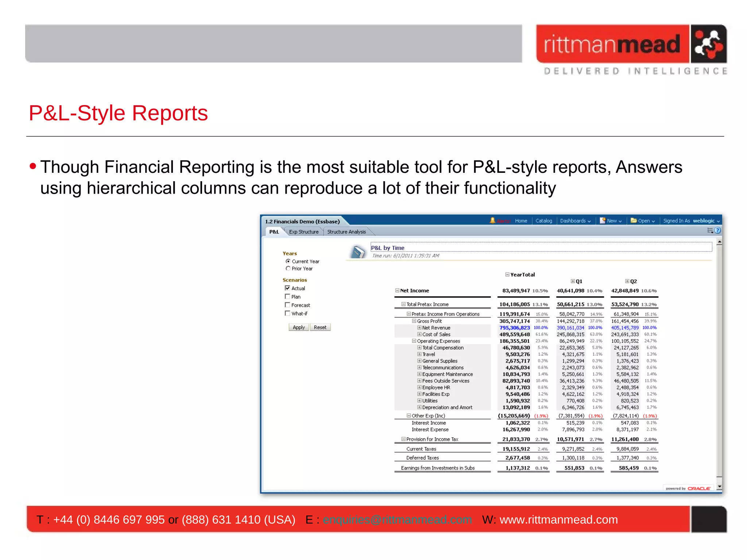Image resolution: width=747 pixels, height=560 pixels.
Task: Uncheck the Actual scenario checkbox
Action: [287, 288]
